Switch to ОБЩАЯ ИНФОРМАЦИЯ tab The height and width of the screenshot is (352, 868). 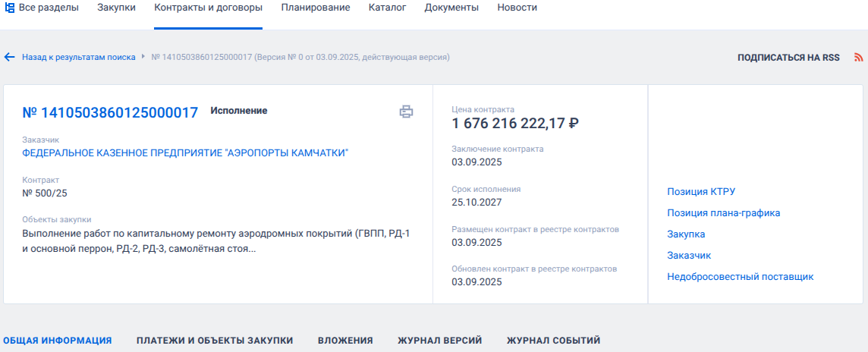click(x=58, y=341)
